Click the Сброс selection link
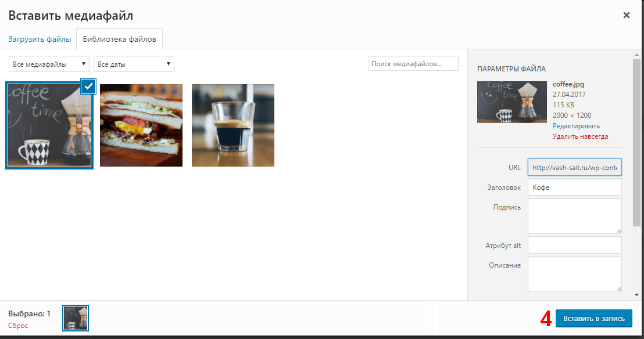This screenshot has width=644, height=339. (x=18, y=326)
